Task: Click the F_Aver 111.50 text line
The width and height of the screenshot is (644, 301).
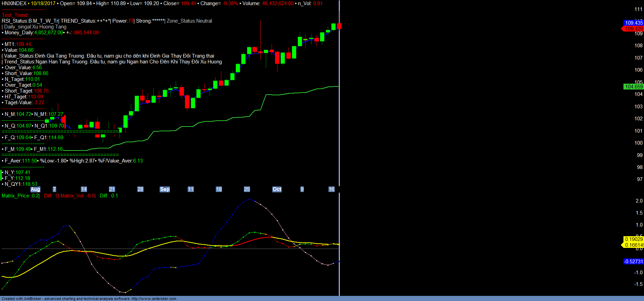Action: point(21,161)
